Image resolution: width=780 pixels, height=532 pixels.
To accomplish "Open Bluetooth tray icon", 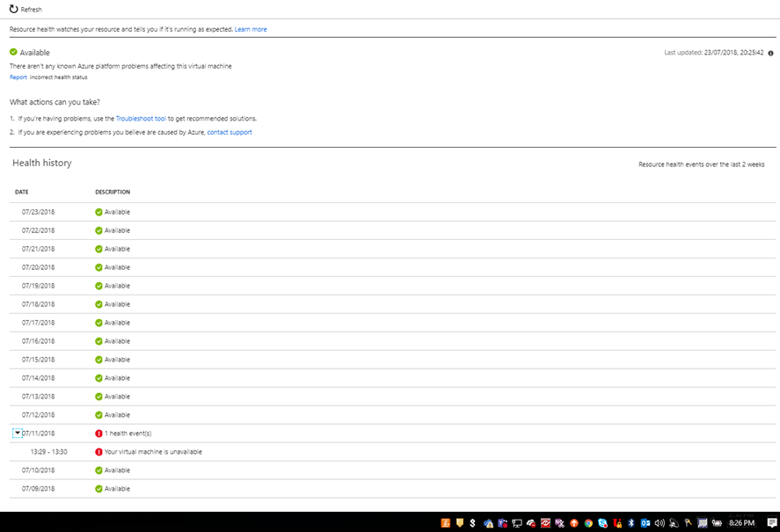I will tap(631, 523).
